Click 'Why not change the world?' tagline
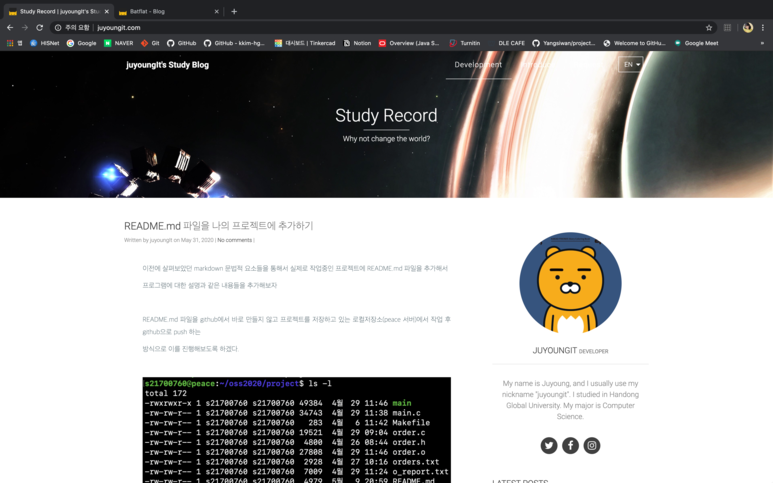 tap(386, 138)
